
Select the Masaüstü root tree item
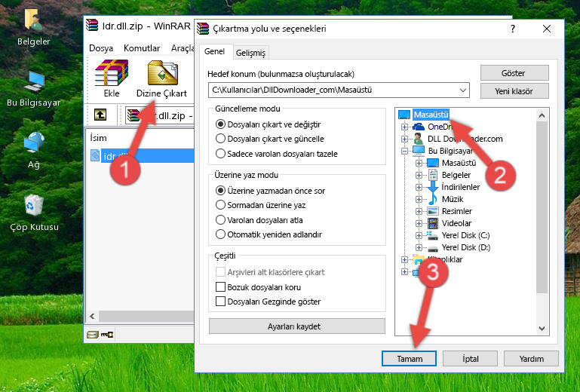(431, 115)
